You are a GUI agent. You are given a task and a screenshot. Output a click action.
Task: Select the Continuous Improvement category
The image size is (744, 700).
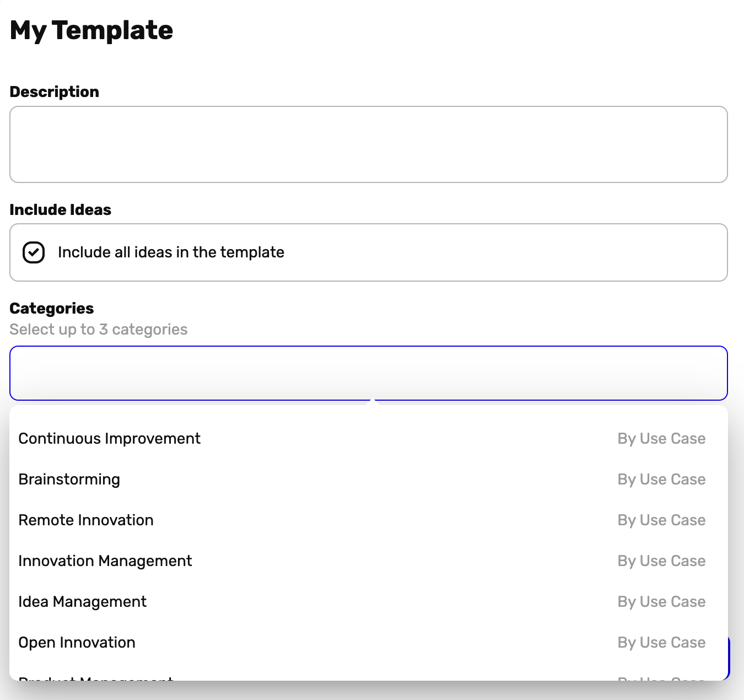109,439
